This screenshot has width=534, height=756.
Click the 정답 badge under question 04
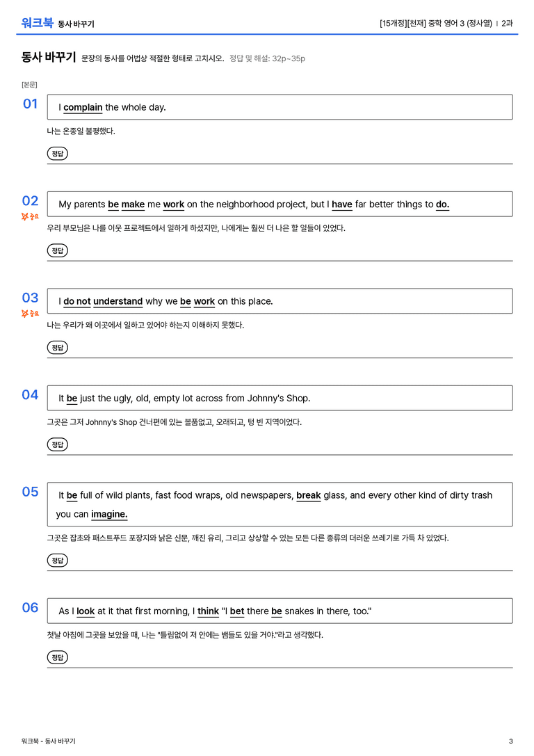(x=57, y=444)
